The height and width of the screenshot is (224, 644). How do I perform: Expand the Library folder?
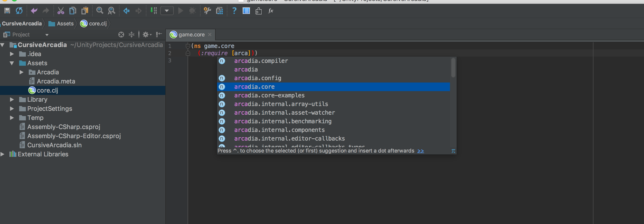pos(12,100)
